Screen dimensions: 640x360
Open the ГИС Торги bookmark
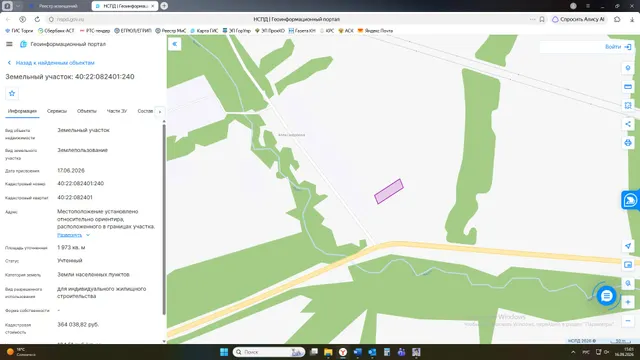point(19,31)
